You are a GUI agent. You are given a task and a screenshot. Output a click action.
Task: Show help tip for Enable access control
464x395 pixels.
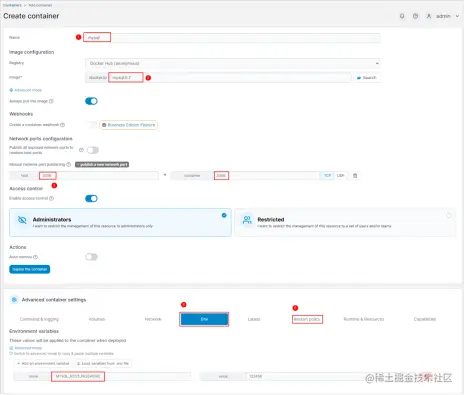[51, 198]
